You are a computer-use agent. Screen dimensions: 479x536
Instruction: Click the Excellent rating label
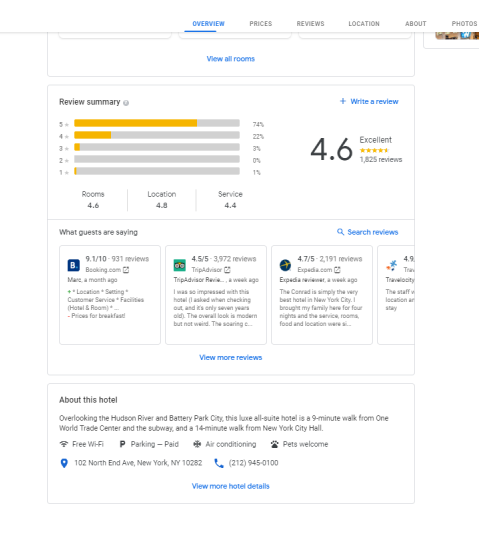tap(375, 140)
